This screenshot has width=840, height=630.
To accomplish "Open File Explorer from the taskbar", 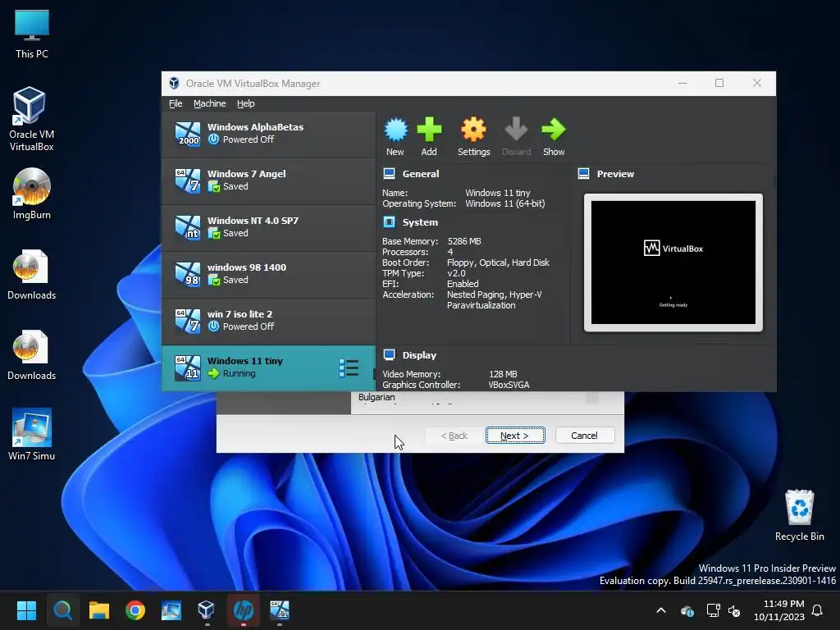I will tap(99, 610).
